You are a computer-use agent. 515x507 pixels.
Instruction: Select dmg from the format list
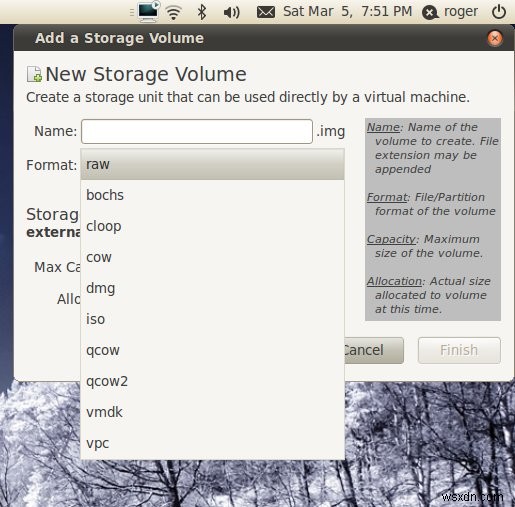(212, 288)
